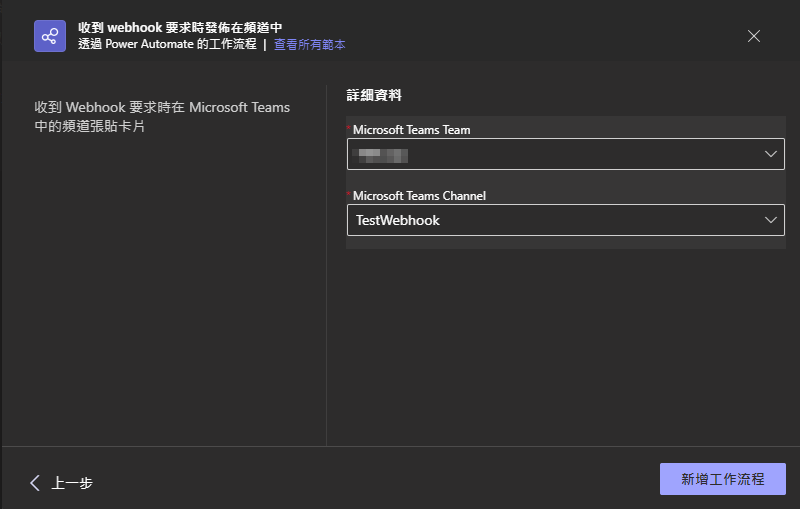The height and width of the screenshot is (509, 800).
Task: Go back via the 上一步 text
Action: [x=72, y=483]
